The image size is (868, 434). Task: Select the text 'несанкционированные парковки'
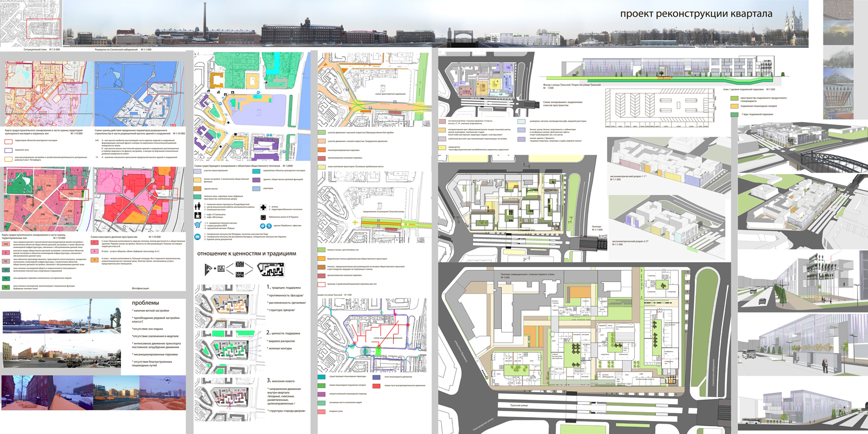coord(156,354)
